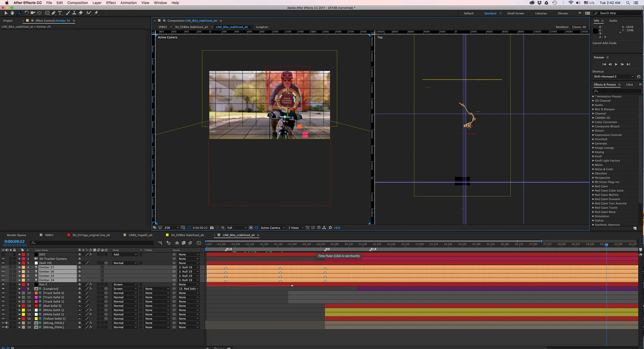Click the Take Snapshot camera icon
The width and height of the screenshot is (644, 349).
[x=212, y=228]
